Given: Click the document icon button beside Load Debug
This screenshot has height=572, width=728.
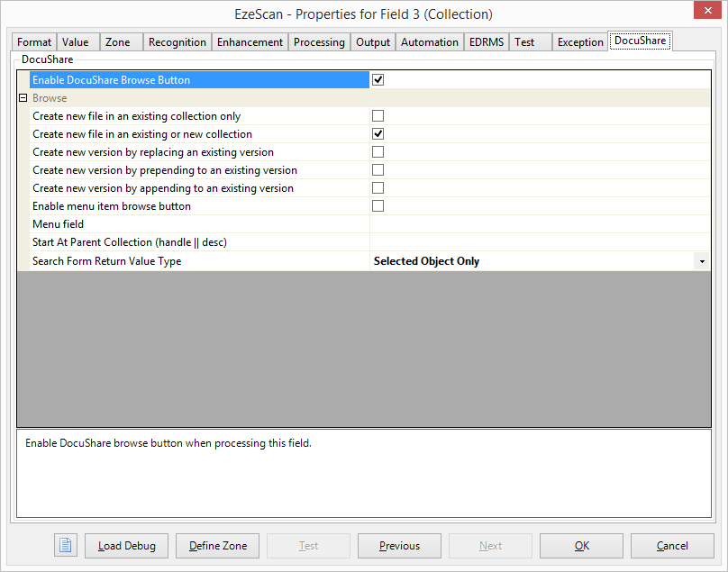Looking at the screenshot, I should click(x=66, y=545).
